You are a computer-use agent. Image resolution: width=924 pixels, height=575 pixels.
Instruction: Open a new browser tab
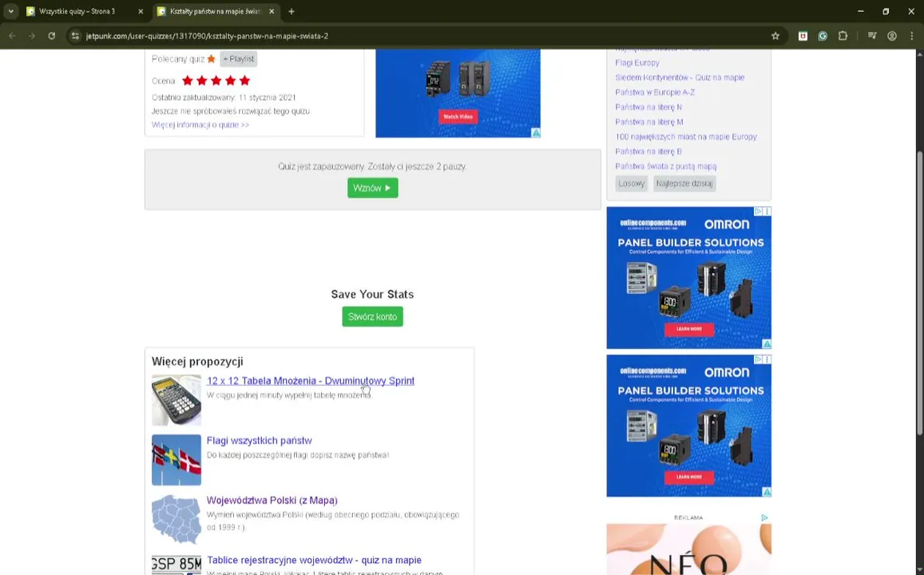coord(291,11)
